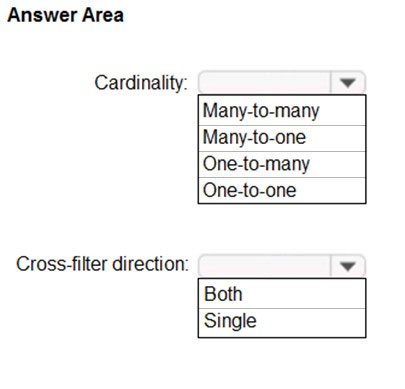
Task: Set filter direction to Single
Action: click(x=282, y=323)
